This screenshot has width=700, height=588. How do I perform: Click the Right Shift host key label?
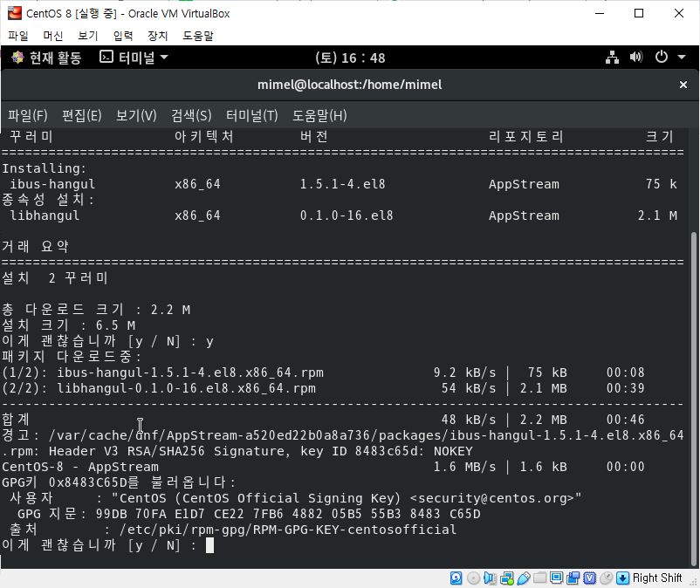[x=656, y=578]
